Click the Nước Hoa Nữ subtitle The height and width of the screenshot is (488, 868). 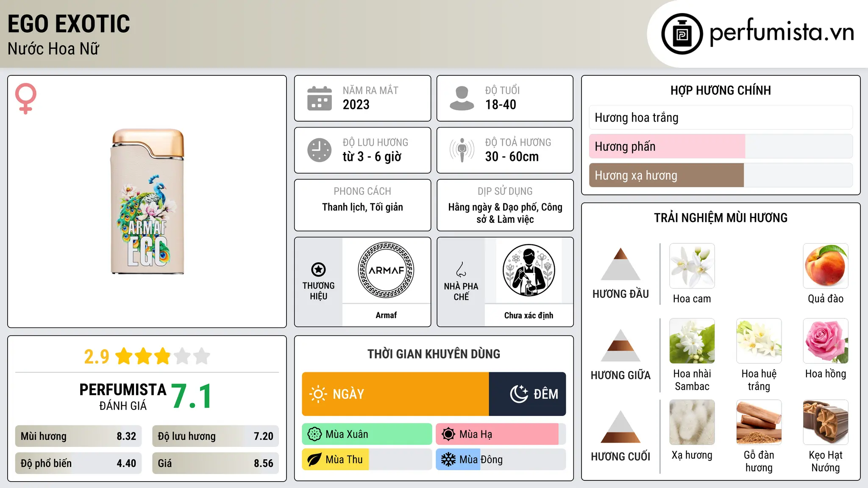point(53,49)
